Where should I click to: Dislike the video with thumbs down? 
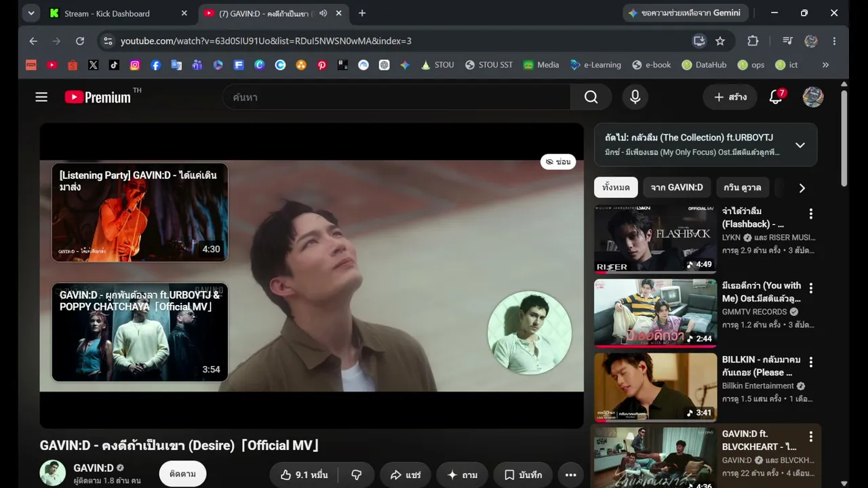[356, 475]
